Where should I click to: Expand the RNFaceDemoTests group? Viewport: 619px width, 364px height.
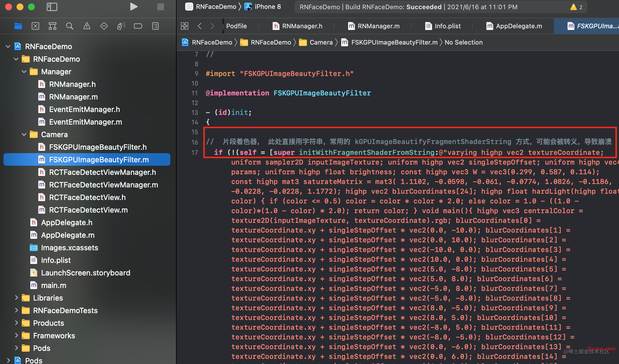16,310
